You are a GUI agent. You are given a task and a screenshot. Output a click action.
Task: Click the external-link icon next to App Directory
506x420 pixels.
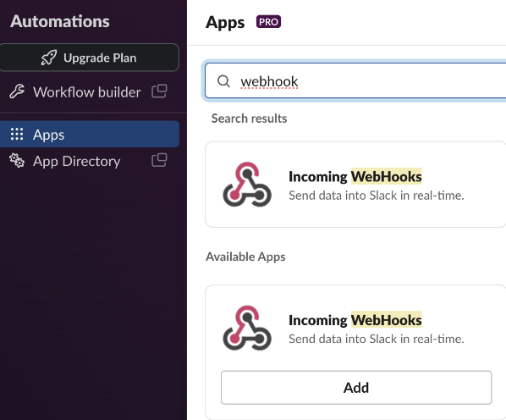click(159, 160)
